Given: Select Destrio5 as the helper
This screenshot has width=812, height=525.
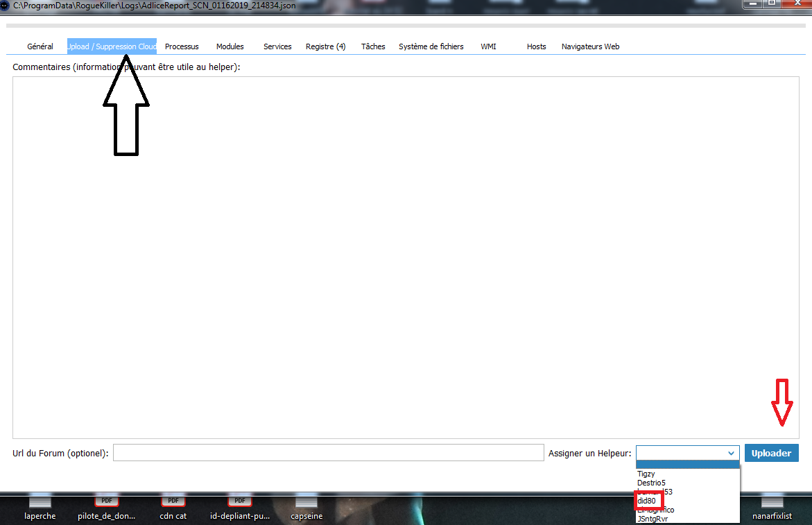Looking at the screenshot, I should point(651,483).
